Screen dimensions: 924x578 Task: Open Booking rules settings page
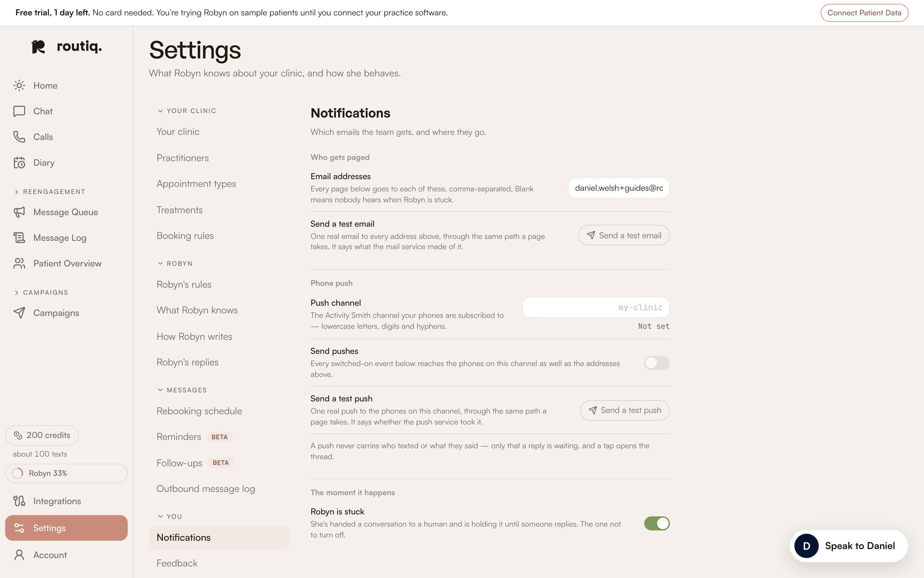click(219, 235)
